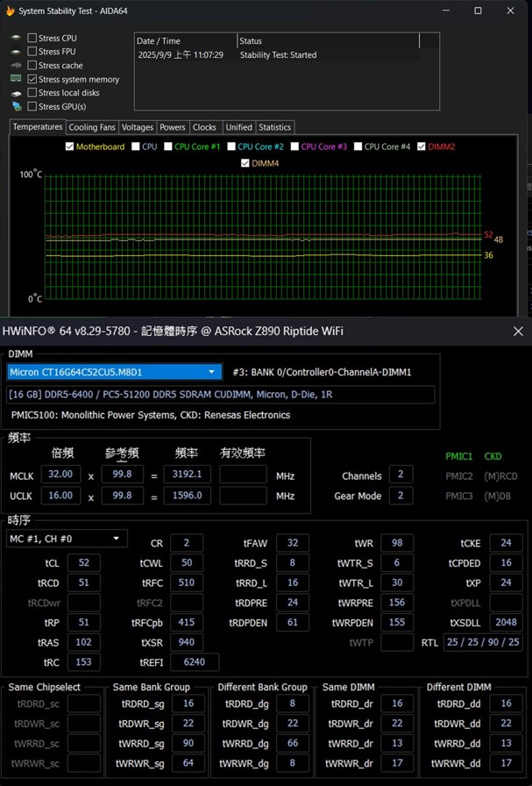Click the tCL value 52 field
The image size is (532, 786).
pos(83,563)
